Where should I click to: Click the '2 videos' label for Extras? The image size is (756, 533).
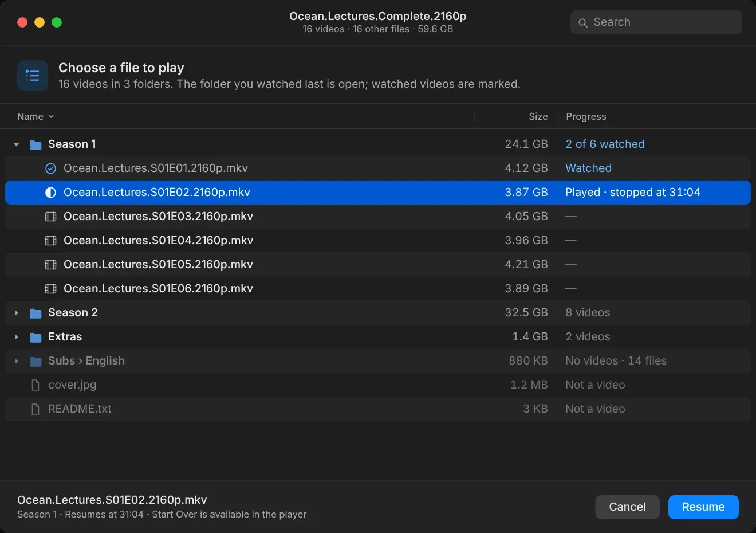pyautogui.click(x=588, y=337)
